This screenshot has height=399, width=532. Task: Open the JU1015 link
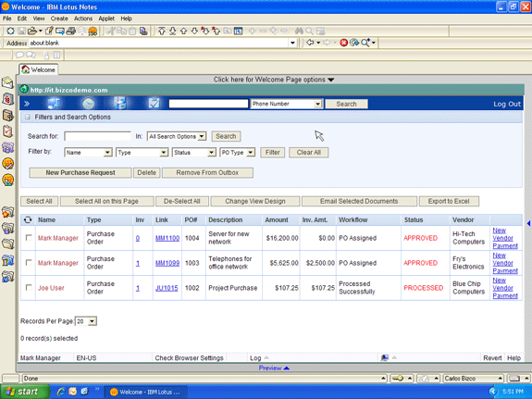pos(167,288)
